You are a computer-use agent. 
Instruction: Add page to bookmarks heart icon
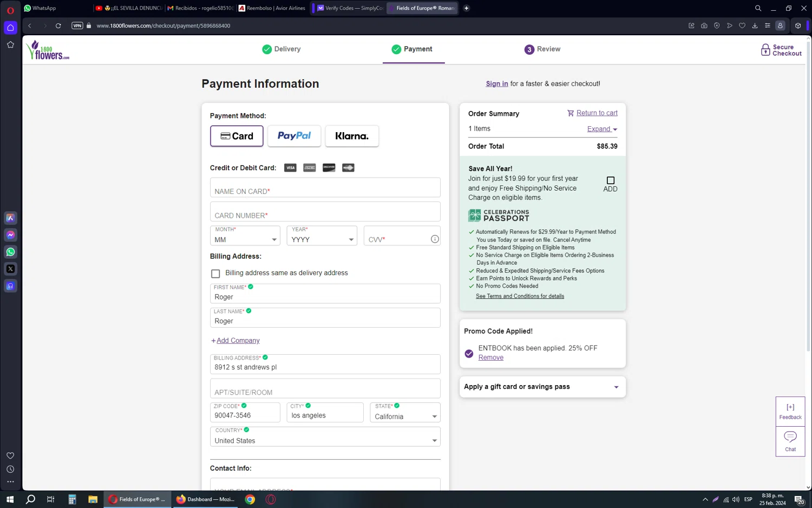pos(742,25)
